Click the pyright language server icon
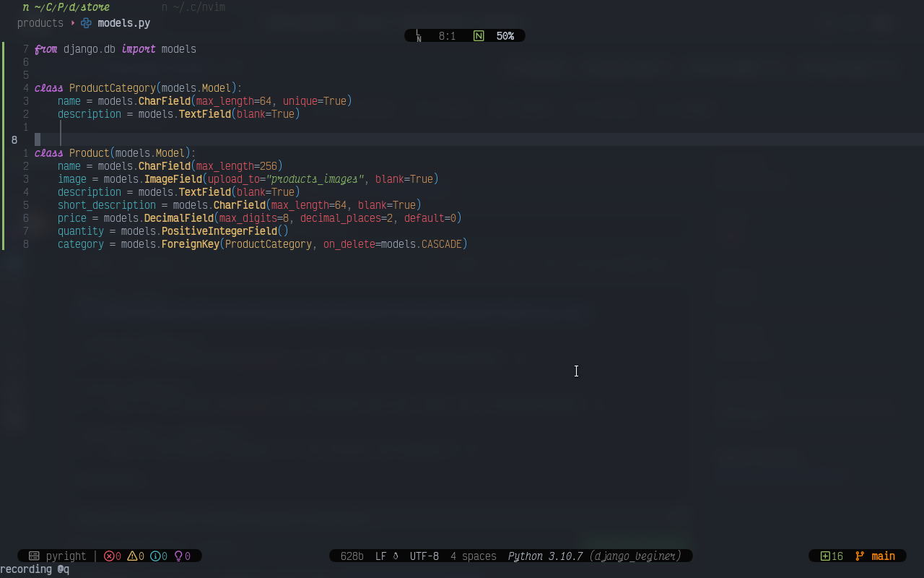 (33, 556)
